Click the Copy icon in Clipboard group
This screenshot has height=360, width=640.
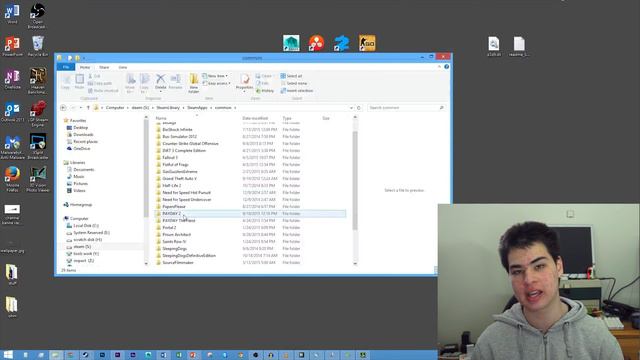tap(65, 82)
